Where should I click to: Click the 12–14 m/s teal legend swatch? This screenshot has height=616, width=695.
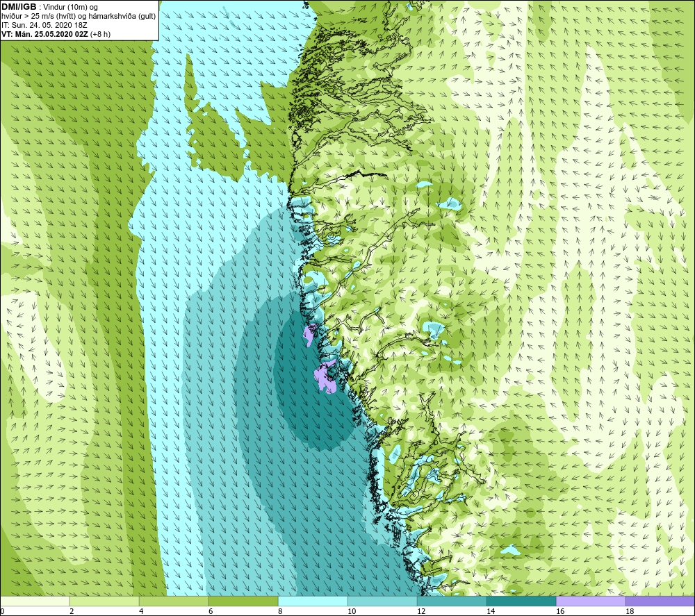pyautogui.click(x=452, y=601)
